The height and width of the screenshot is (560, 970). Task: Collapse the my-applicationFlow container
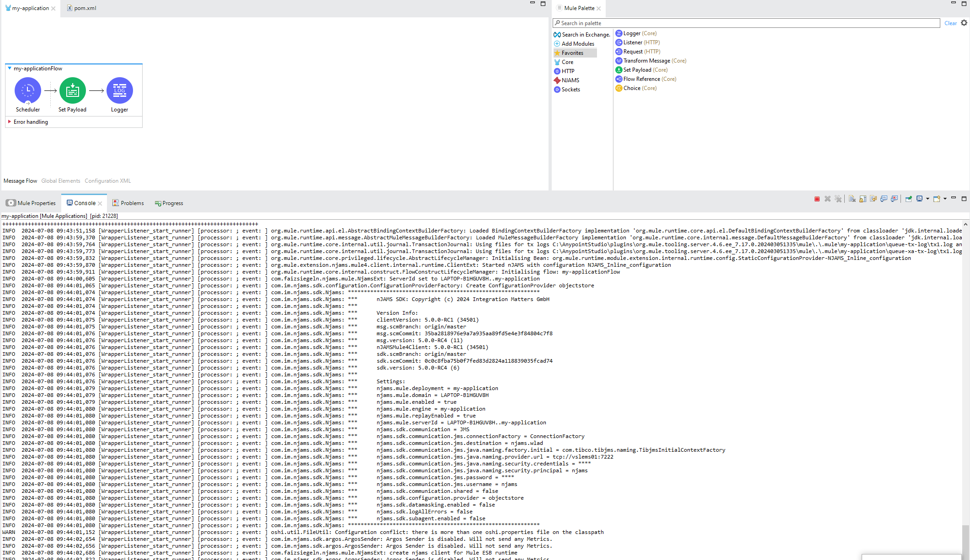(x=10, y=68)
